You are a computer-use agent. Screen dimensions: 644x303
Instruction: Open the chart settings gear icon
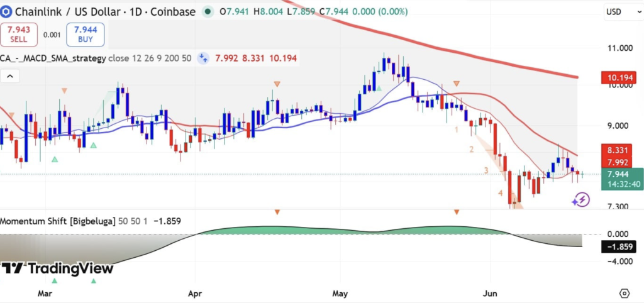(x=625, y=293)
